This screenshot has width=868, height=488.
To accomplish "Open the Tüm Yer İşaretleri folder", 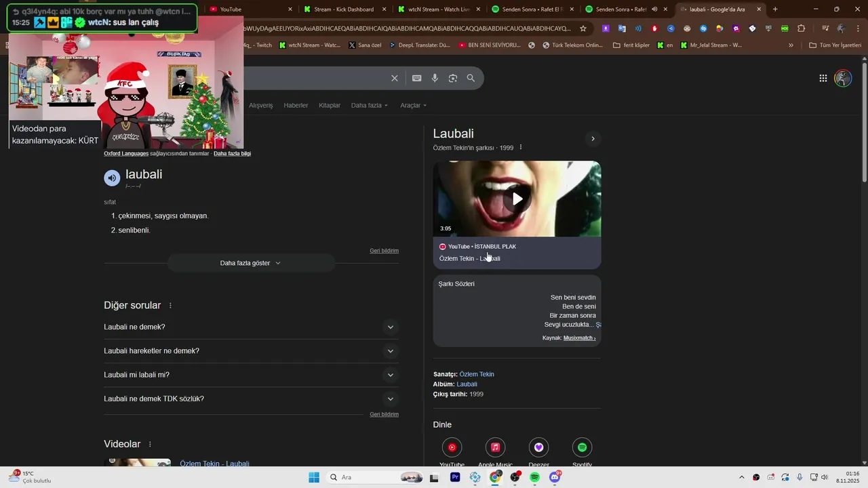I will click(x=835, y=45).
